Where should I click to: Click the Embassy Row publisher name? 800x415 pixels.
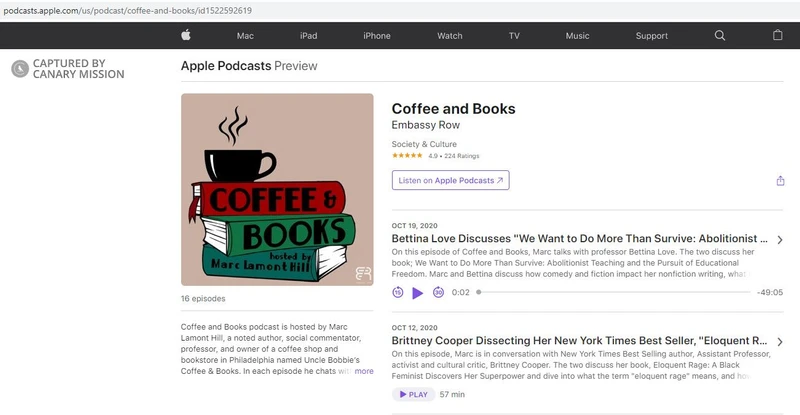tap(426, 125)
